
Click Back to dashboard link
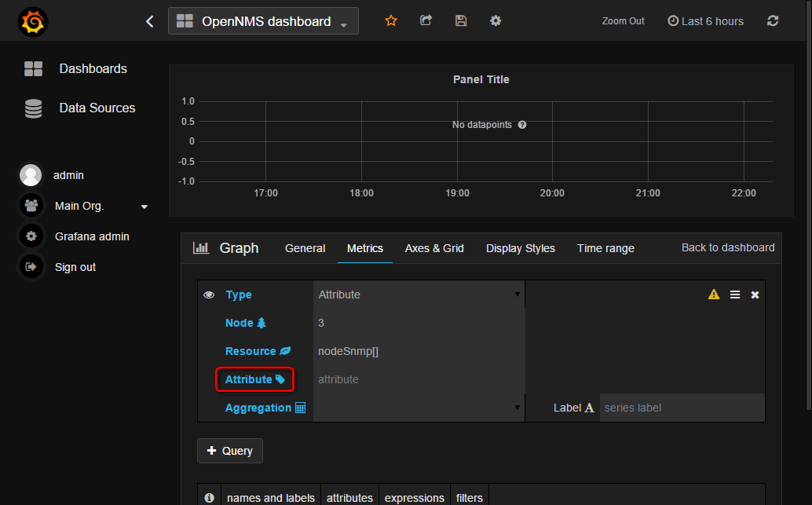728,247
